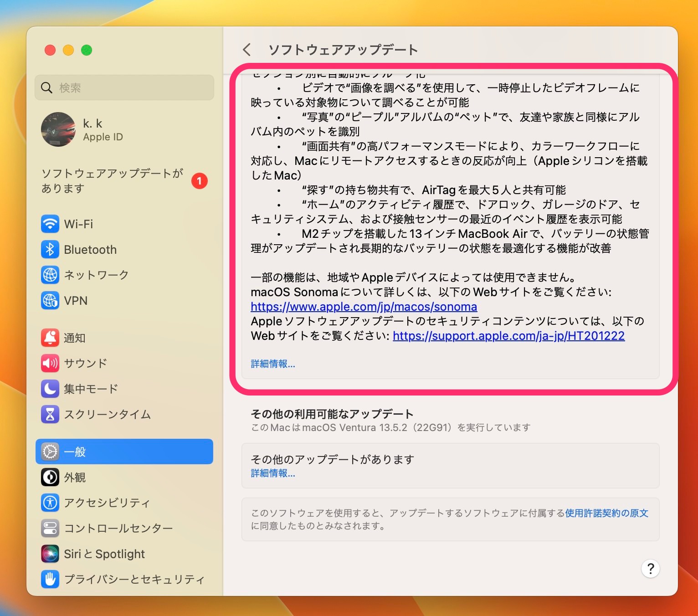Select the コントロールセンター label in sidebar
The image size is (698, 616).
(118, 528)
